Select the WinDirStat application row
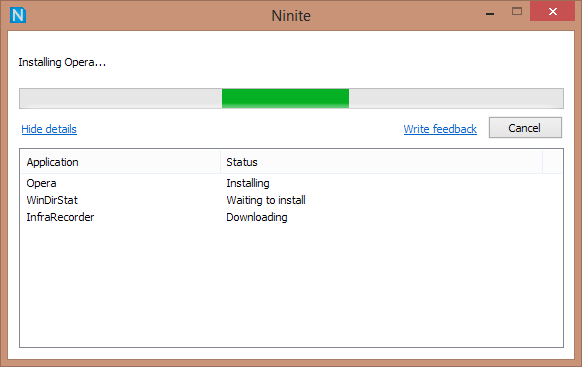 click(291, 200)
